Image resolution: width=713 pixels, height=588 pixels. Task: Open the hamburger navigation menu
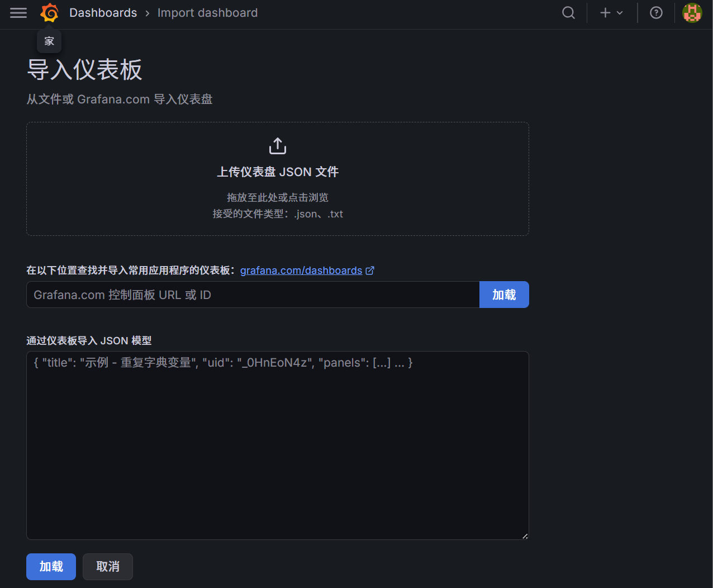18,13
